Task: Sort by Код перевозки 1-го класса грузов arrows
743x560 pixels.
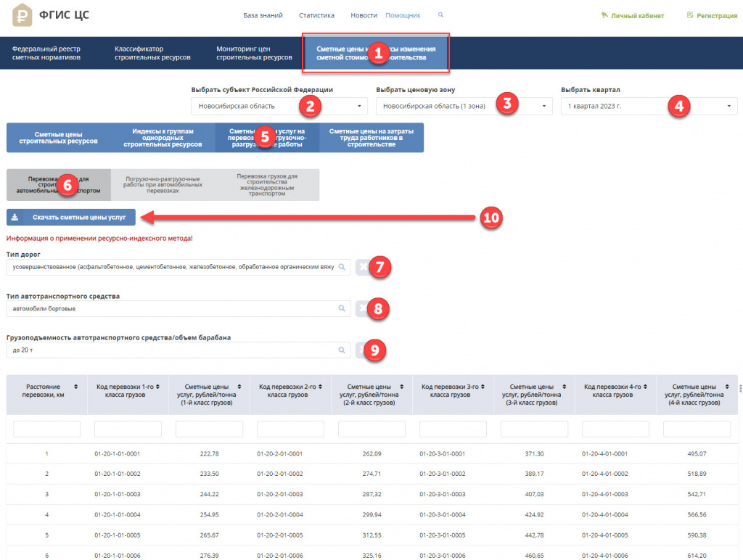Action: [x=157, y=387]
